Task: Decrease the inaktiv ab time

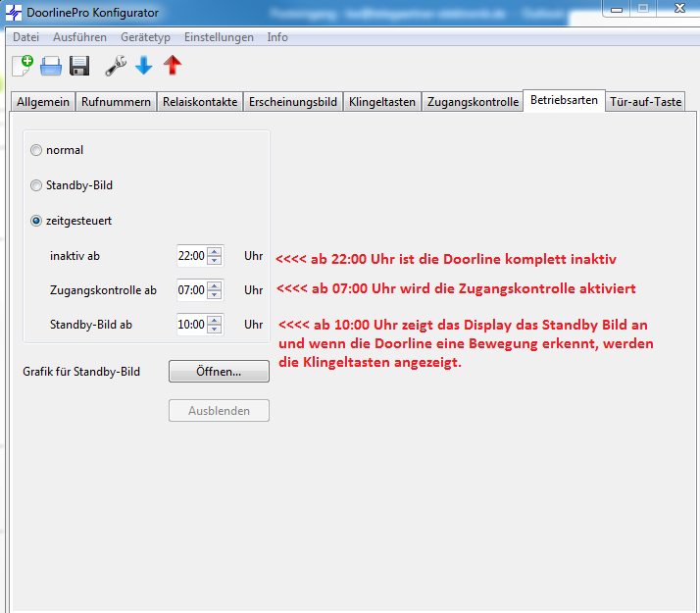Action: point(215,260)
